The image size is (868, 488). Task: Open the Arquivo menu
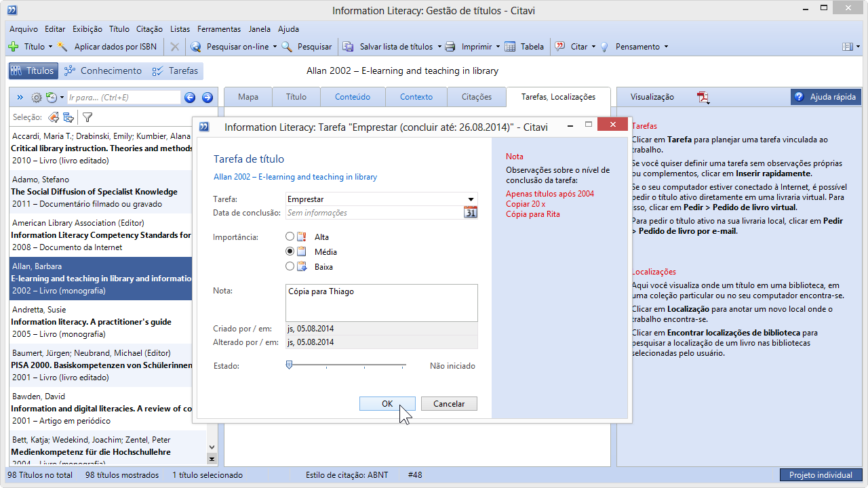tap(24, 29)
